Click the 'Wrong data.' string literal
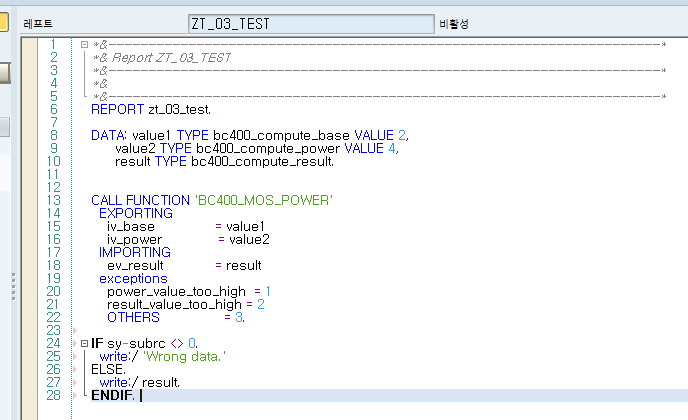 point(185,356)
